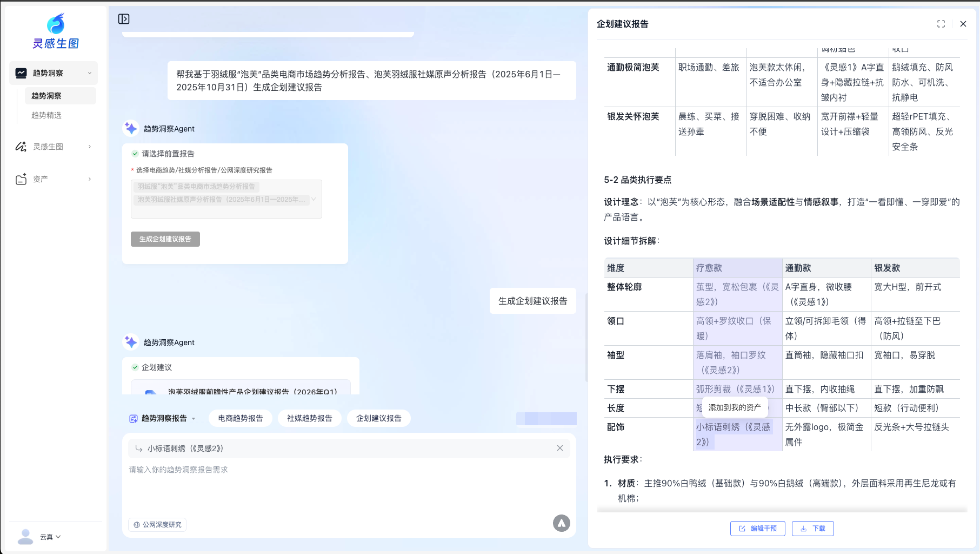
Task: Click the gray 生成企划建议报告 button
Action: [x=165, y=239]
